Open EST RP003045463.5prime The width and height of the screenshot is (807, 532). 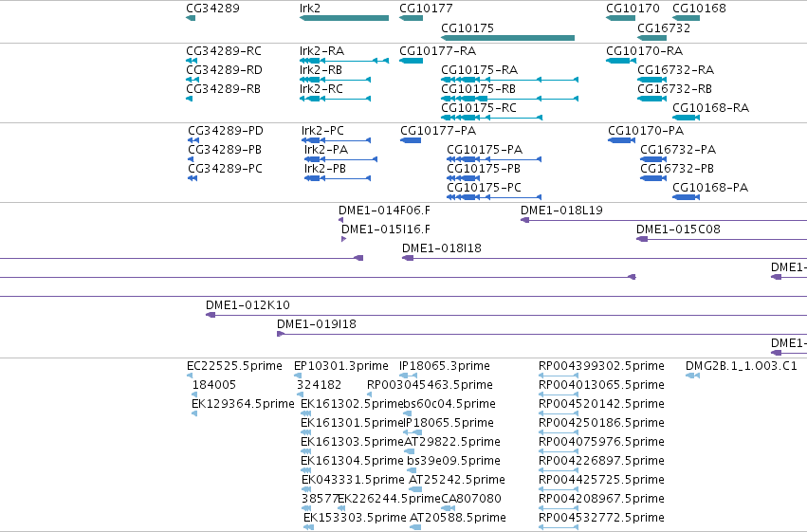[430, 385]
